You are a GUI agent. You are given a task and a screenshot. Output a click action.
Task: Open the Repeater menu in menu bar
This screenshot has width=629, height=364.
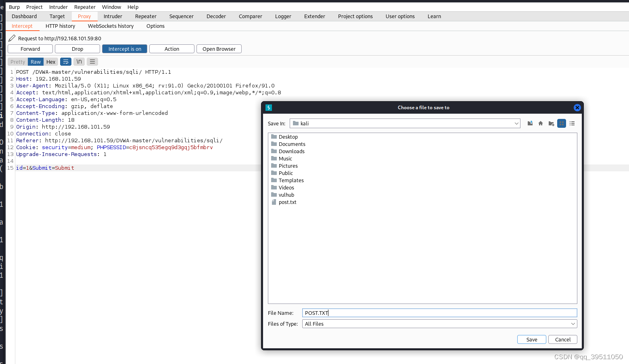(85, 7)
